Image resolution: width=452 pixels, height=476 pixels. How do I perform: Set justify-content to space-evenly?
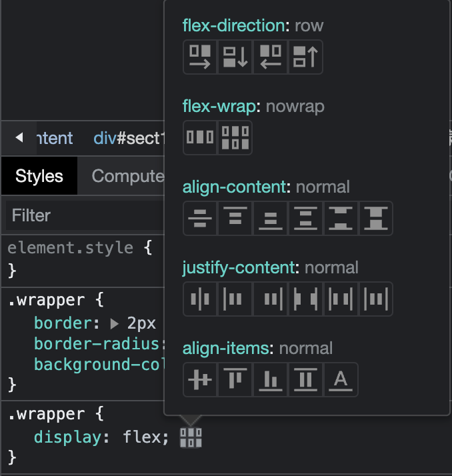tap(376, 299)
